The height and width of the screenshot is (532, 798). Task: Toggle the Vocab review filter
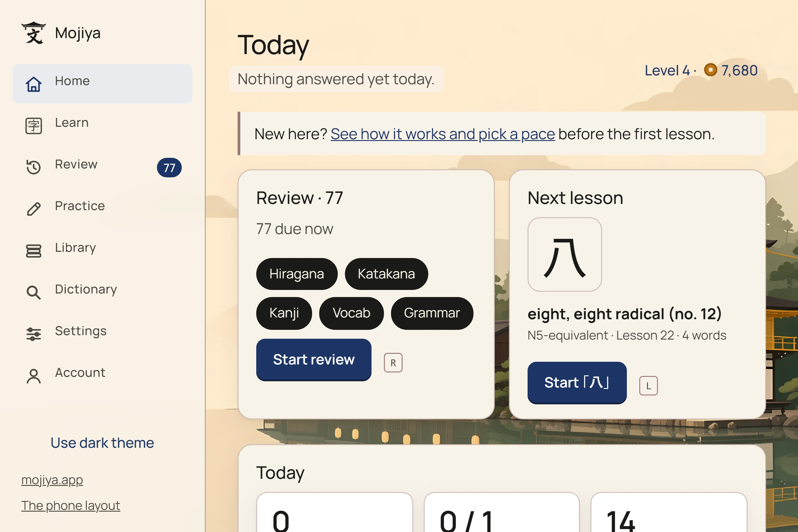[351, 313]
